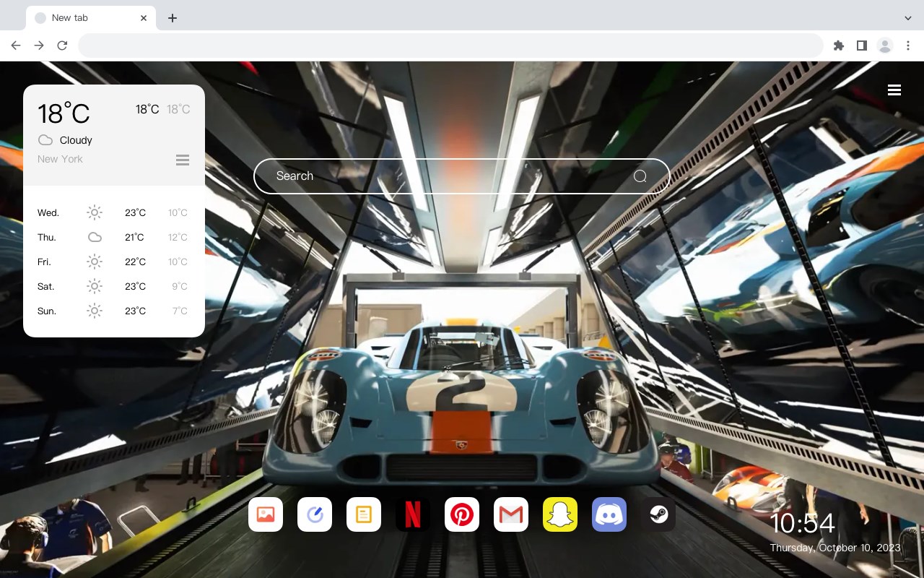The image size is (924, 578).
Task: Open the weather widget menu icon
Action: (x=183, y=160)
